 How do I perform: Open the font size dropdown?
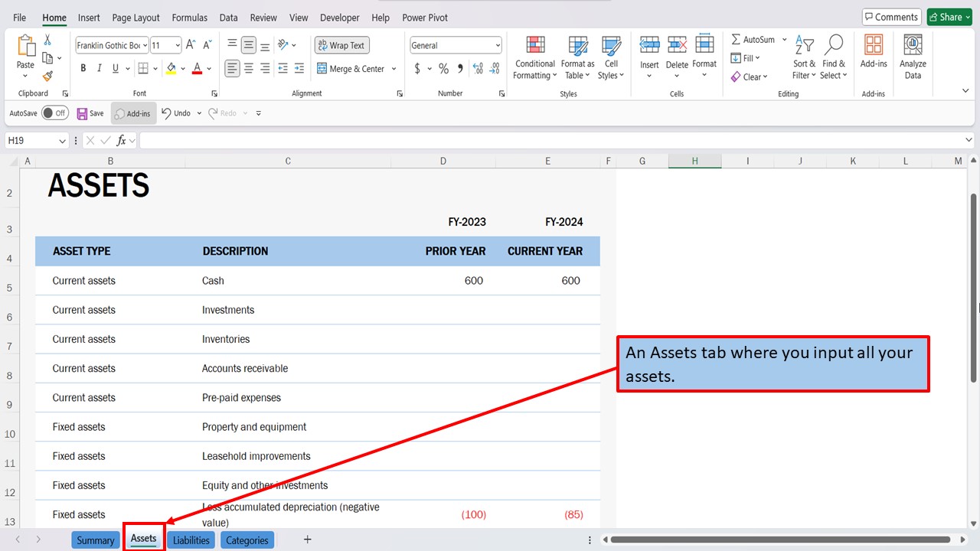pyautogui.click(x=178, y=46)
